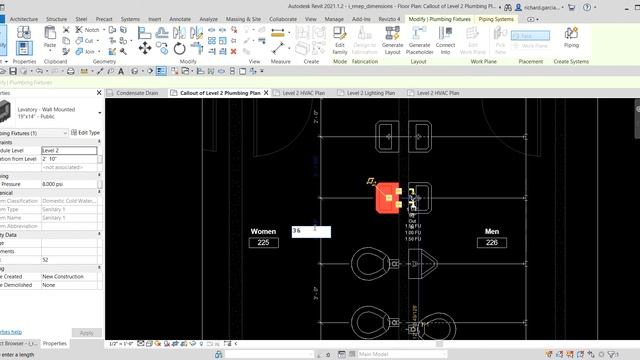Viewport: 640px width, 360px height.
Task: Click Connect Into button
Action: tap(445, 40)
